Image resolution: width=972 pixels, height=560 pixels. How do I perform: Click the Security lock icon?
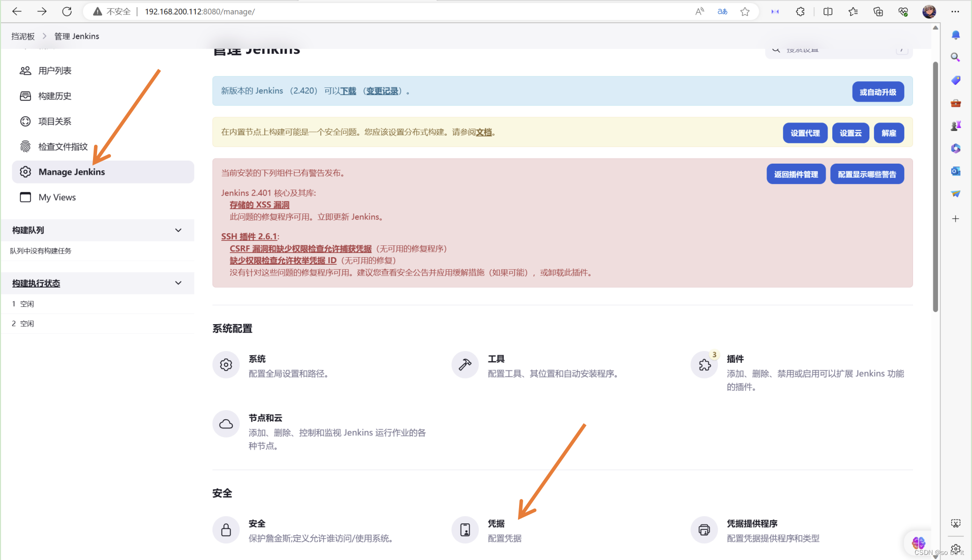pyautogui.click(x=226, y=530)
